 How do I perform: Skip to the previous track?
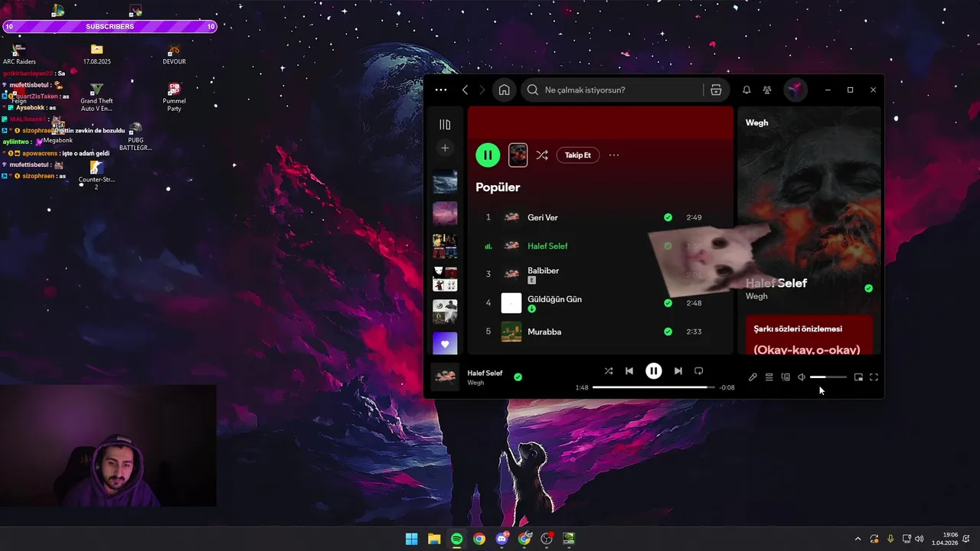click(x=629, y=370)
